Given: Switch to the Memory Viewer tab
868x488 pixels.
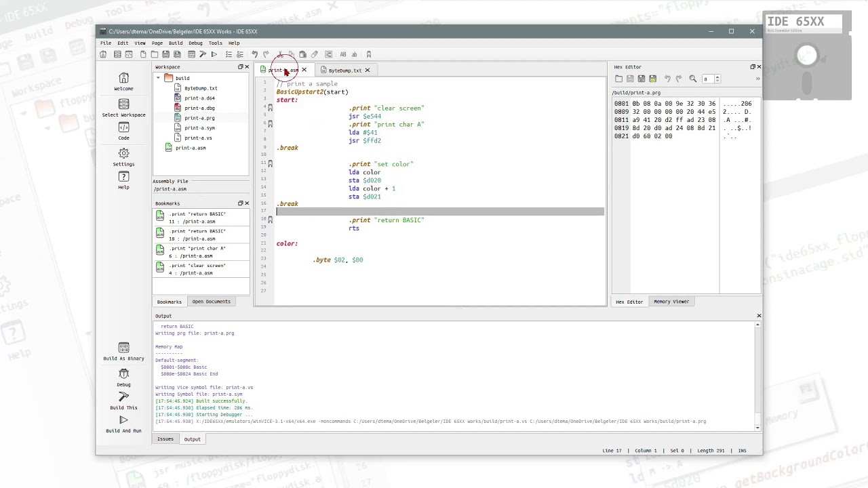Looking at the screenshot, I should click(x=671, y=302).
